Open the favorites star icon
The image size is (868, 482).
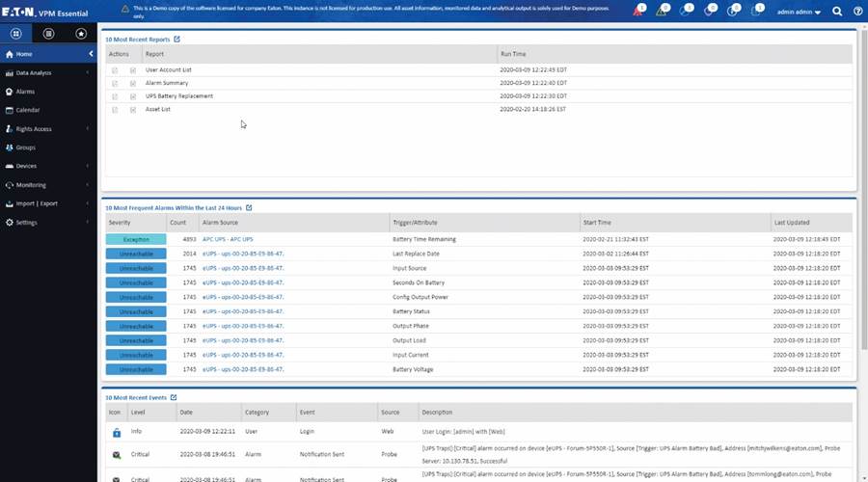pyautogui.click(x=81, y=34)
